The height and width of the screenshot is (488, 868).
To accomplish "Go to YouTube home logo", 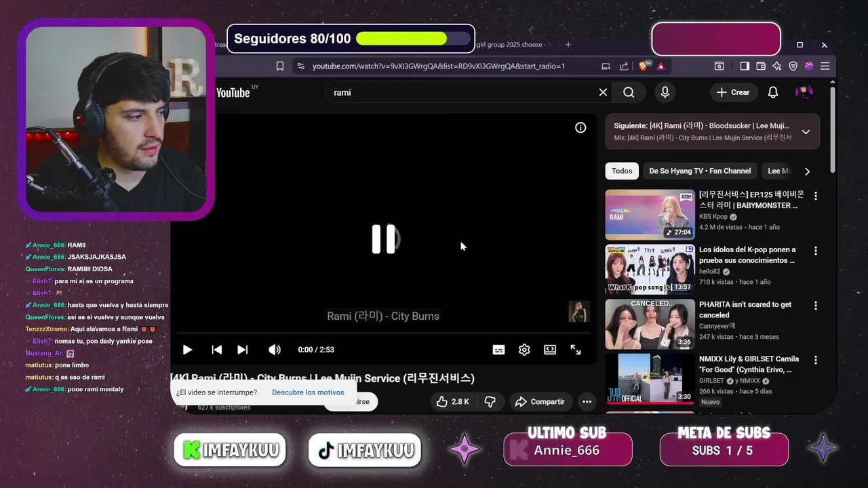I will click(234, 92).
